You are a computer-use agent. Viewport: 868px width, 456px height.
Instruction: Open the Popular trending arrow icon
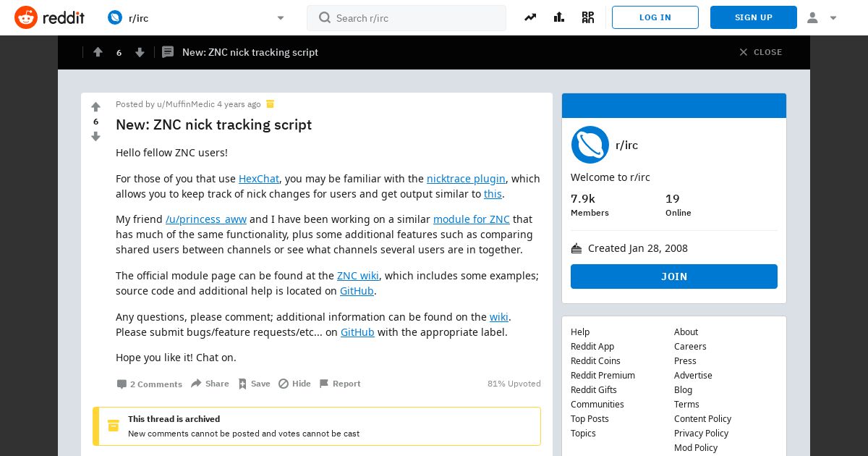530,17
